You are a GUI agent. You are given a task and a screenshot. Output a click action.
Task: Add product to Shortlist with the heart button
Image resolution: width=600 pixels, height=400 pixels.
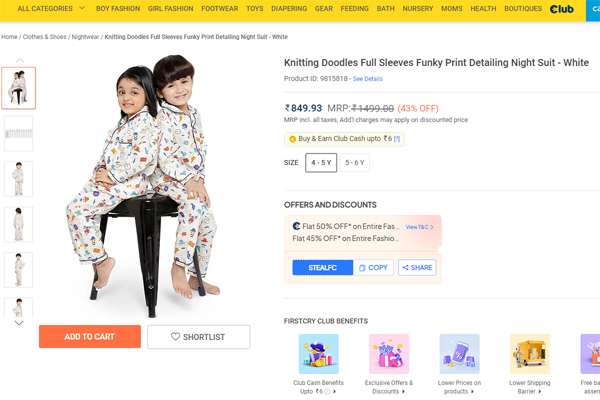[x=198, y=337]
